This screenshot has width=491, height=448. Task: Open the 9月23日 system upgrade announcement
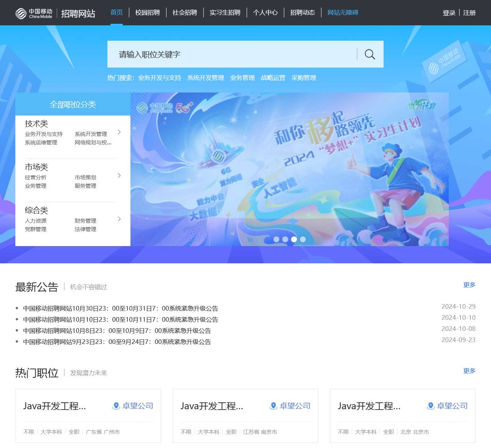[117, 342]
